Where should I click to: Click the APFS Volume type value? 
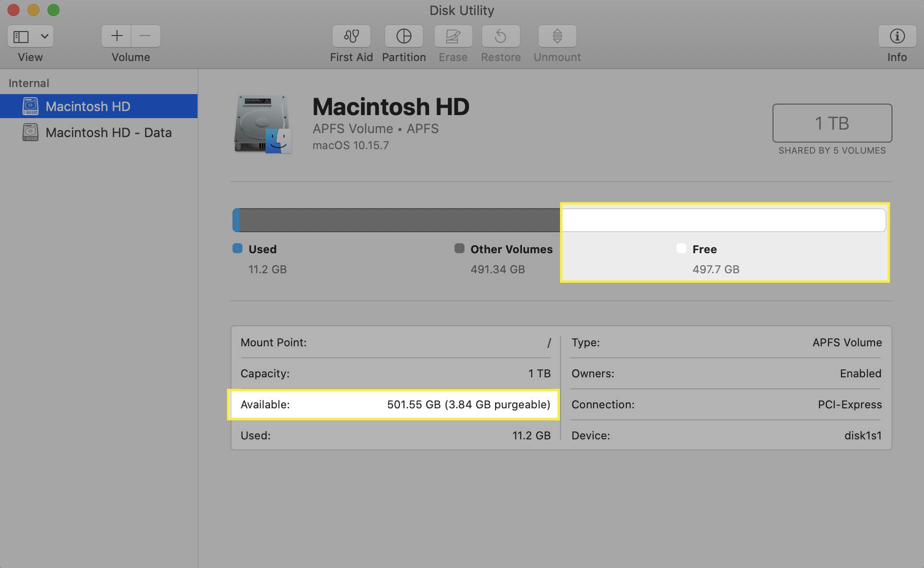point(847,342)
